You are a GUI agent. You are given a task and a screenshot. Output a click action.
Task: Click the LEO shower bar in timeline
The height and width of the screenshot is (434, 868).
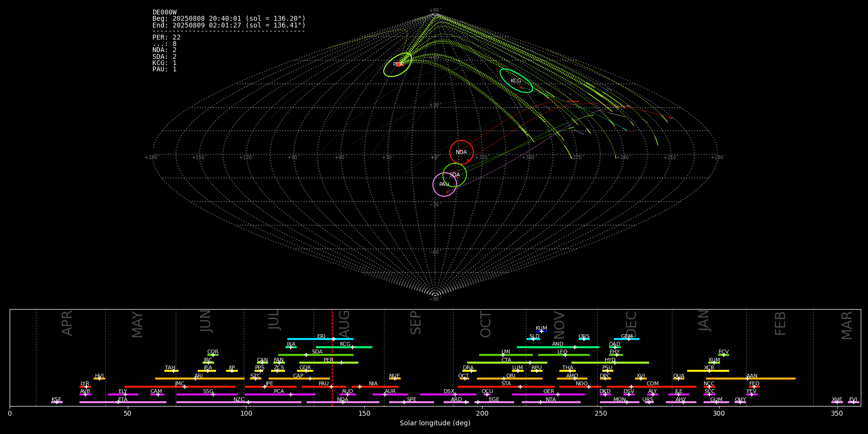[564, 355]
